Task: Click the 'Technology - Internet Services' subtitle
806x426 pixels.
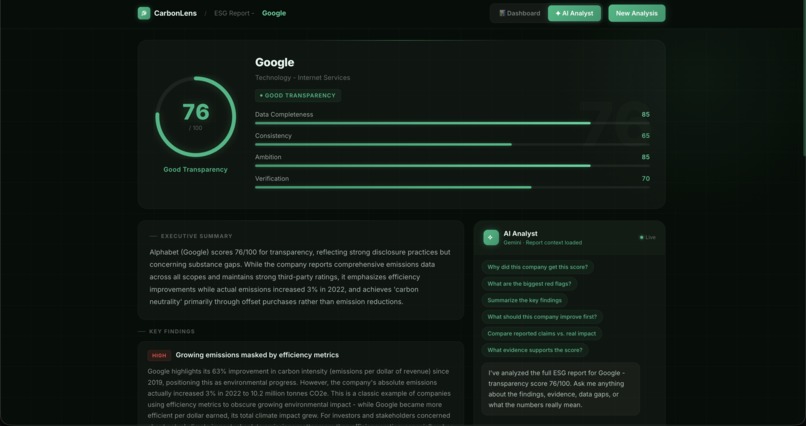Action: coord(302,78)
